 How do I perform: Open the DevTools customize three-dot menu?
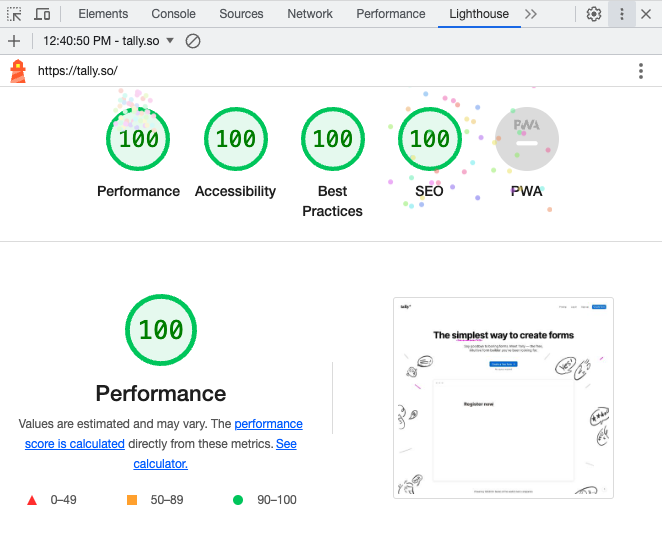click(621, 14)
